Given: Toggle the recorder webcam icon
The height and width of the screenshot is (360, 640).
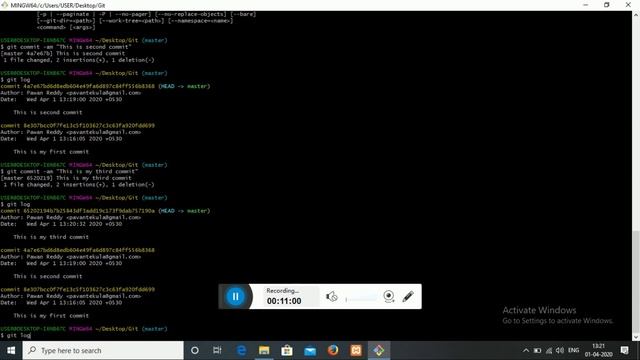Looking at the screenshot, I should pyautogui.click(x=389, y=296).
